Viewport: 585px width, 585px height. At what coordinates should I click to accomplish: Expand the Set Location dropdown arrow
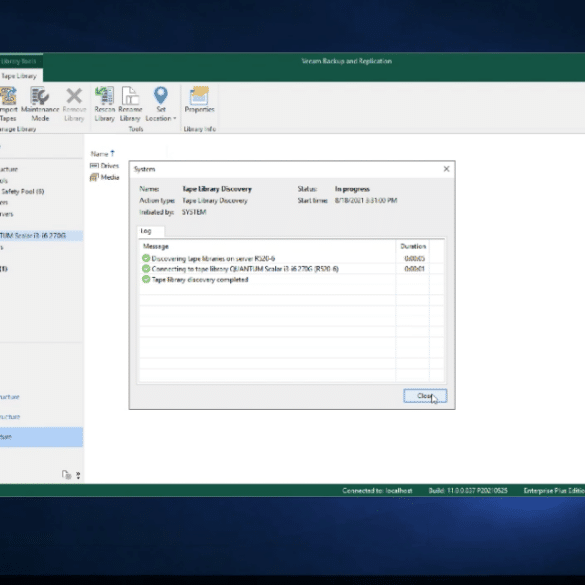[175, 119]
